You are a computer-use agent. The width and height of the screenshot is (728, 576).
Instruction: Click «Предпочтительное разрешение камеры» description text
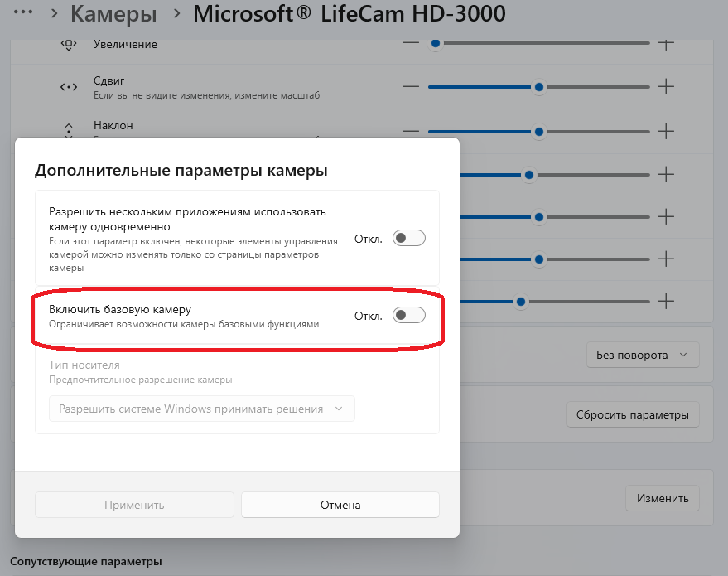point(141,380)
